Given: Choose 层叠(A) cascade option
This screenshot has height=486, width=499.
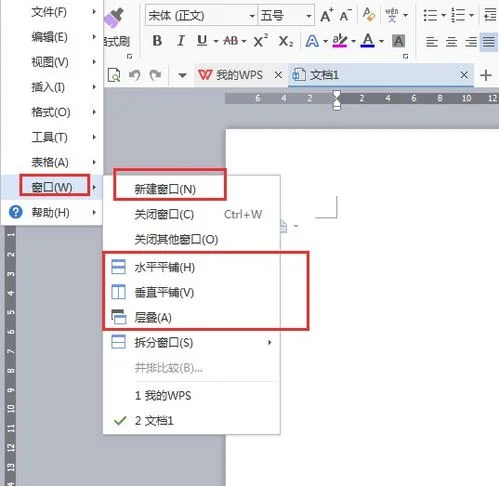Looking at the screenshot, I should coord(191,317).
